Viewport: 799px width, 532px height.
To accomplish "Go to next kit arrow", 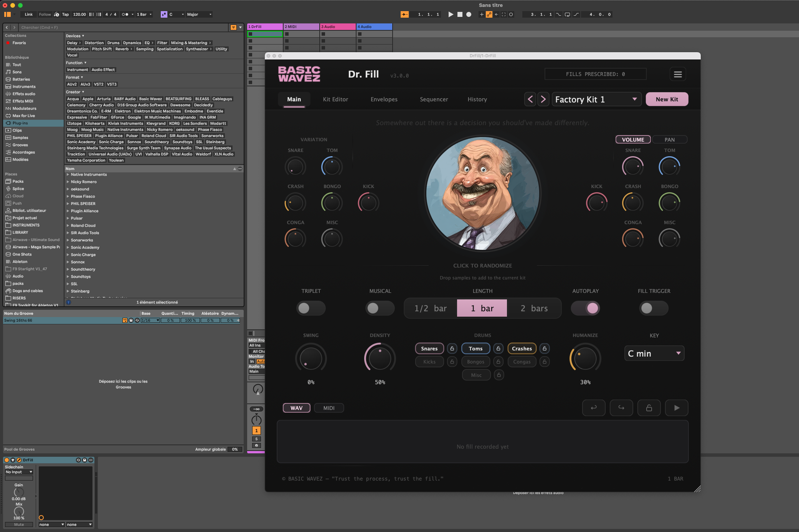I will pyautogui.click(x=543, y=99).
